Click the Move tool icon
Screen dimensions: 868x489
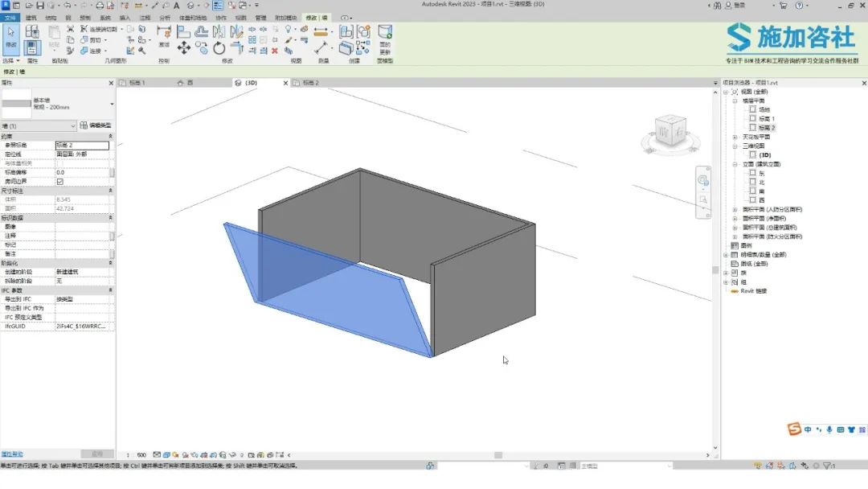click(x=184, y=48)
